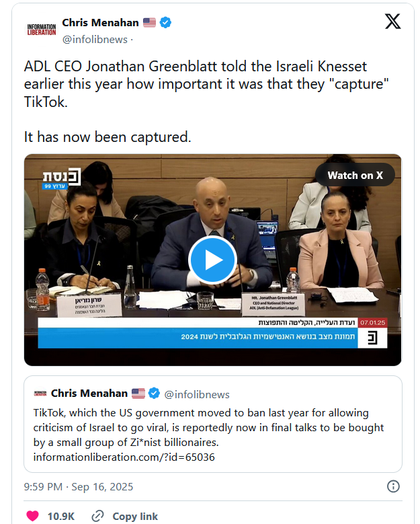Play the embedded Knesset video

(212, 260)
